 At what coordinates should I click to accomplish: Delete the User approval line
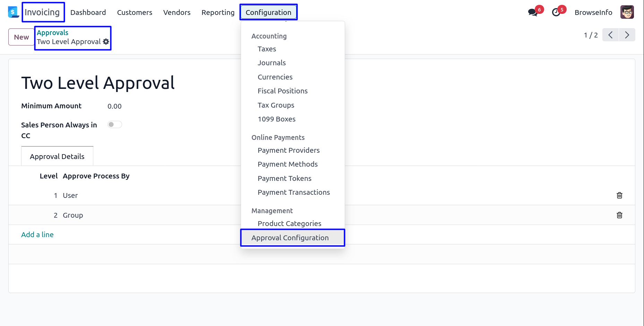coord(619,195)
